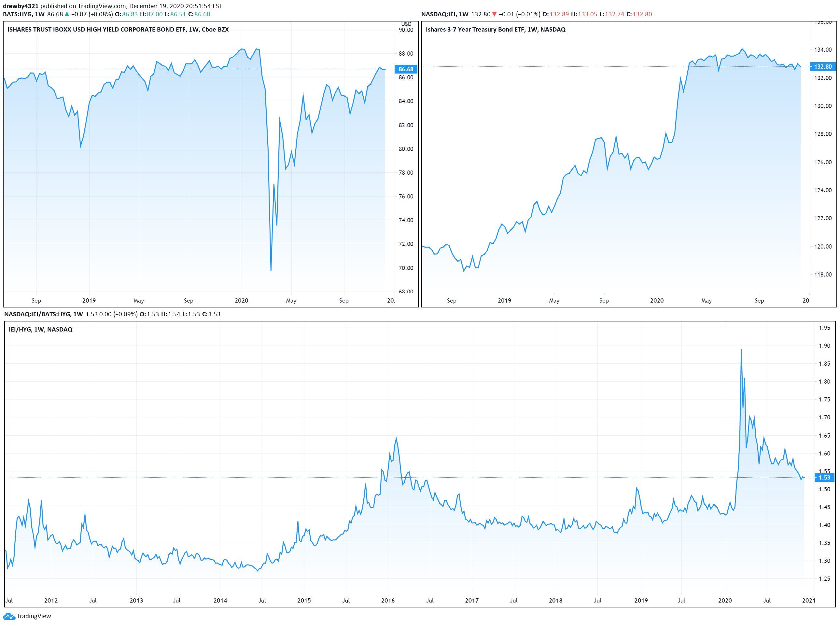
Task: Click the 70.00 value on HYG price axis
Action: 406,268
